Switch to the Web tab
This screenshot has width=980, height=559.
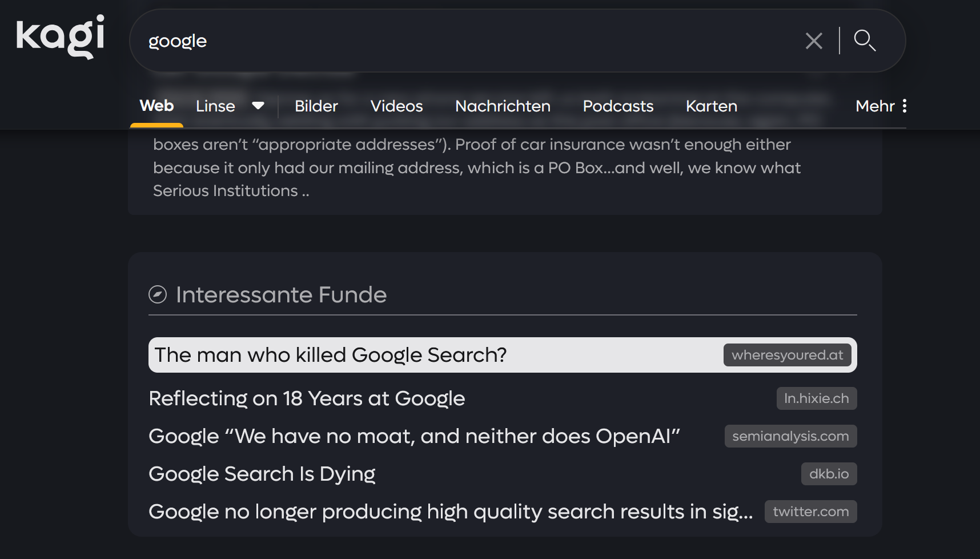[x=156, y=106]
